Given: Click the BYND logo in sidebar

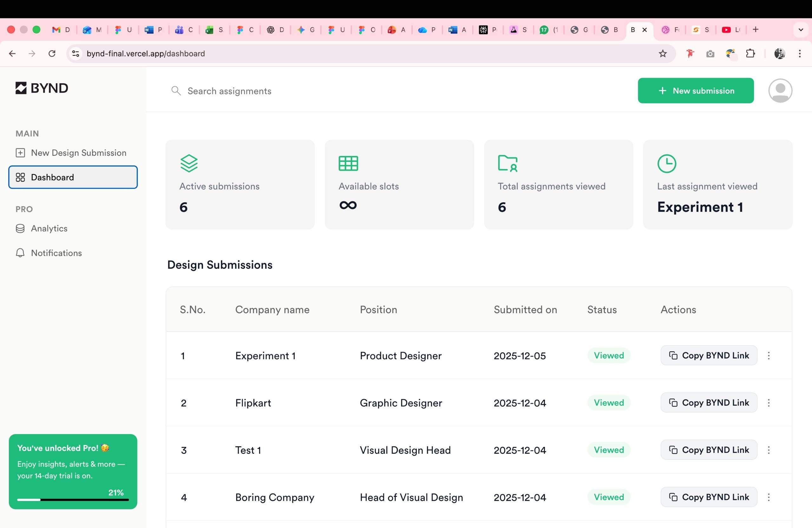Looking at the screenshot, I should coord(42,88).
